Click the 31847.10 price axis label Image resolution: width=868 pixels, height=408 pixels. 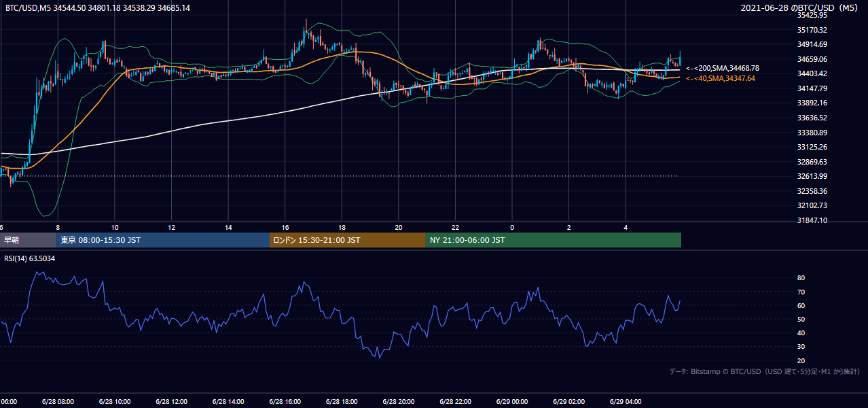tap(812, 220)
